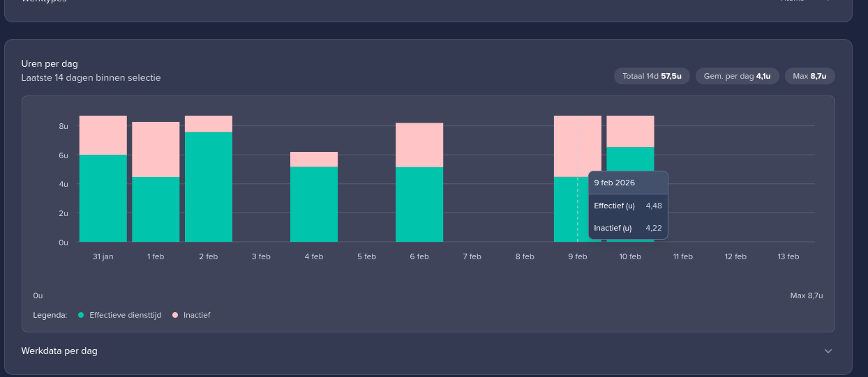Click the green bar for 31 jan

tap(103, 199)
